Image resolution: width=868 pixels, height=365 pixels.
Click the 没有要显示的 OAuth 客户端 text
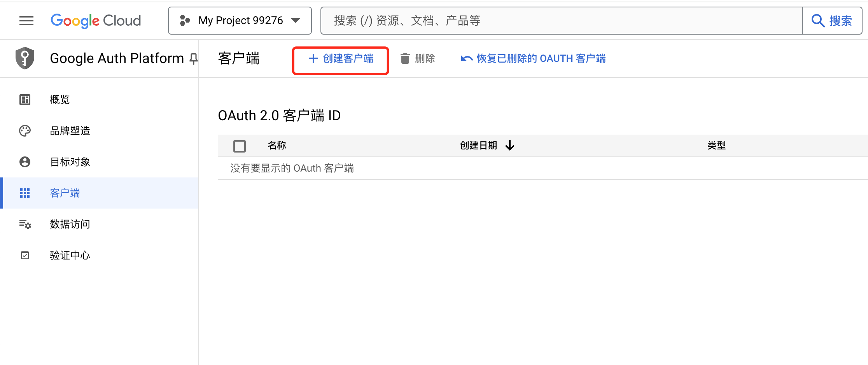coord(292,168)
